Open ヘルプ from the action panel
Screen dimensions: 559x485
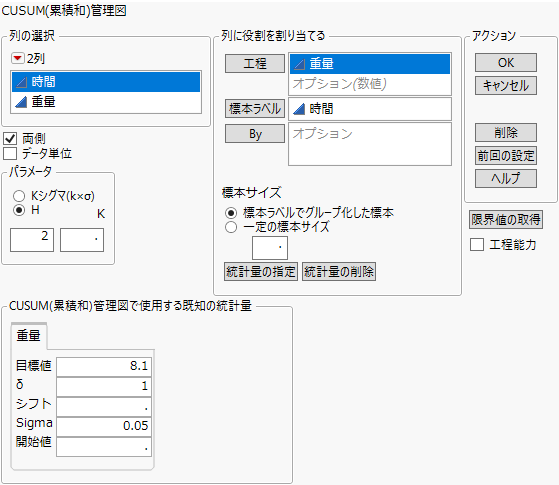coord(506,178)
